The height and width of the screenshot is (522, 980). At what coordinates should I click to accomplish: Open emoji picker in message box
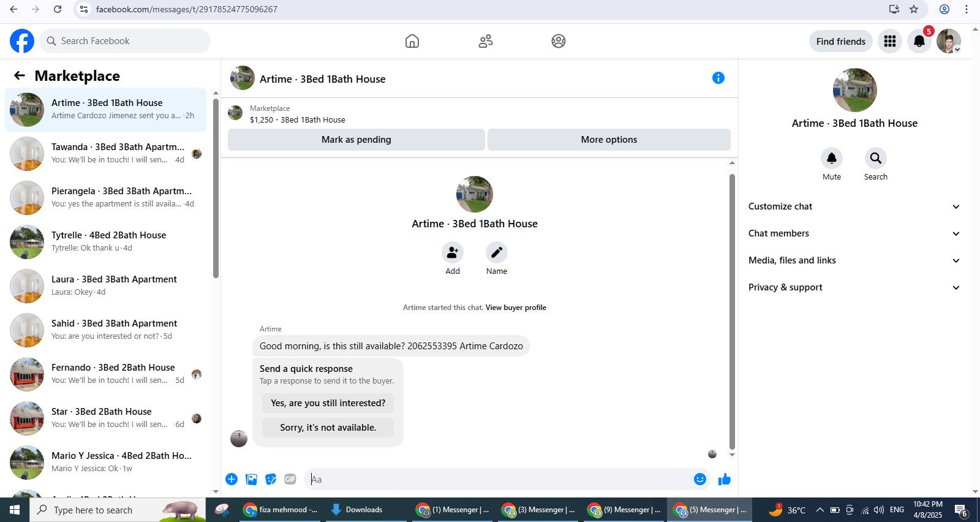[x=700, y=479]
